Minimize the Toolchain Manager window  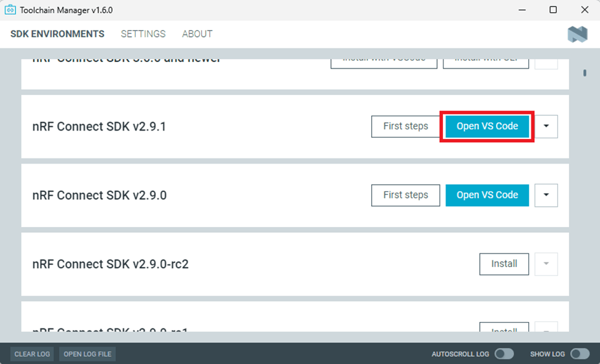(x=523, y=10)
